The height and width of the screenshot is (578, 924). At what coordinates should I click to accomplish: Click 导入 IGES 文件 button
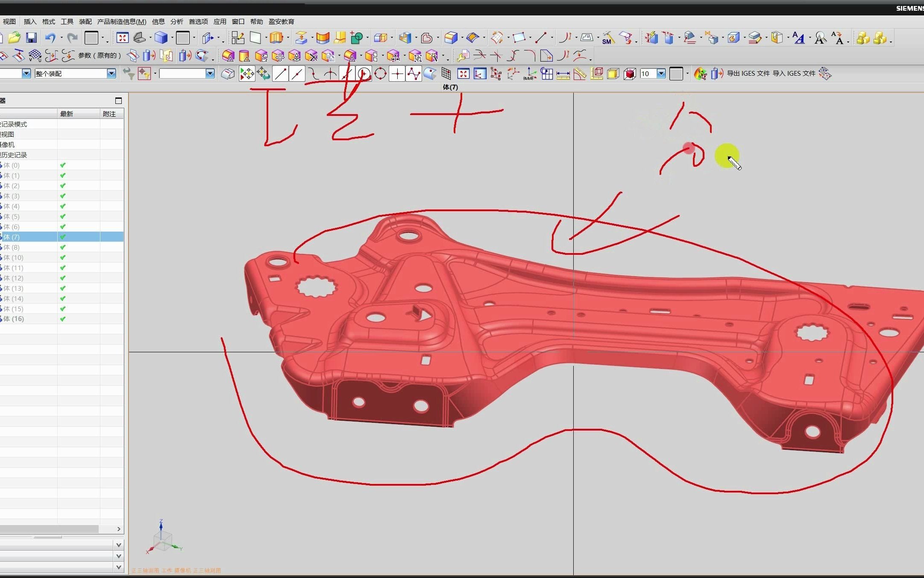coord(794,74)
